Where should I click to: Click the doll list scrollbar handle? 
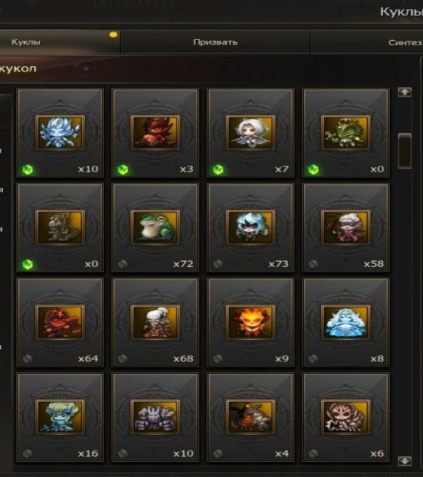pyautogui.click(x=405, y=151)
